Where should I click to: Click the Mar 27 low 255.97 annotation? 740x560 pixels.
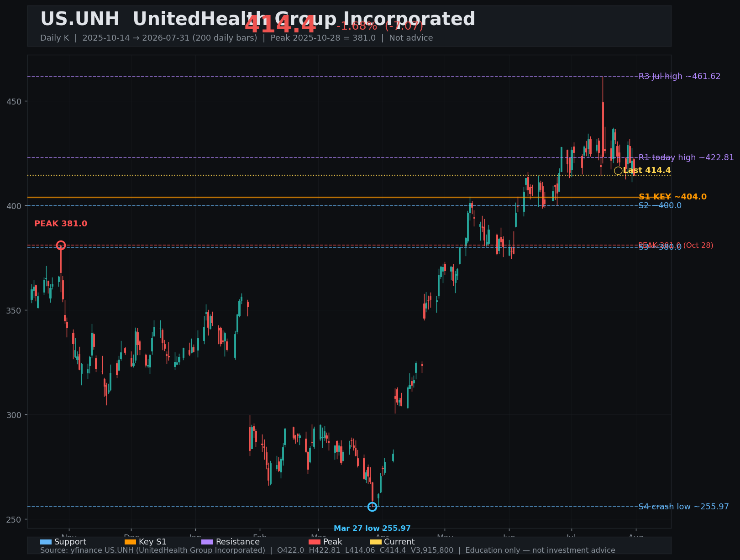372,529
